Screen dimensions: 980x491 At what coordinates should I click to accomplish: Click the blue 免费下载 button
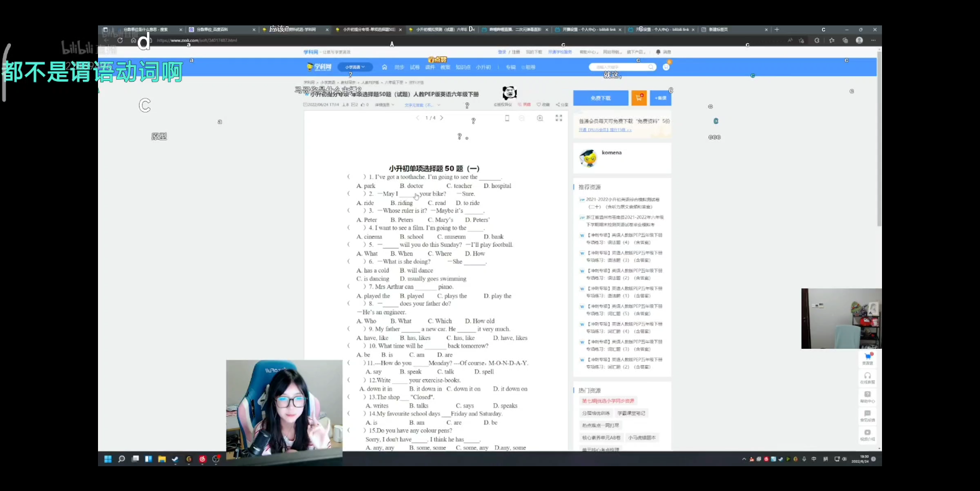(x=601, y=98)
